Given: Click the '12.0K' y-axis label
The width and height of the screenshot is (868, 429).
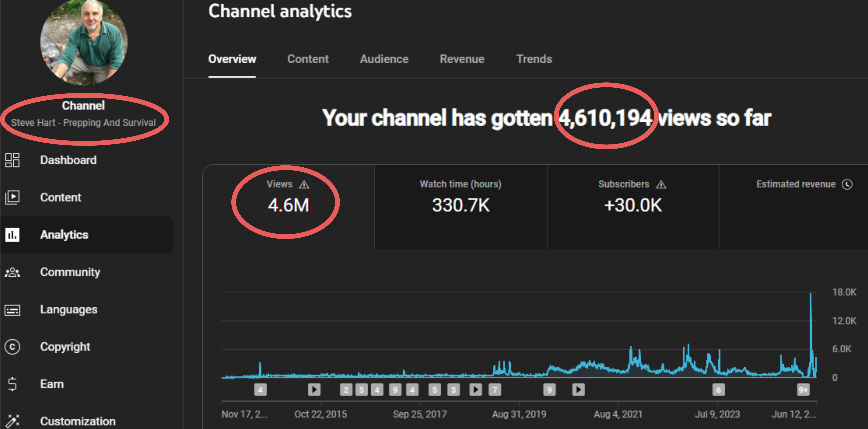Looking at the screenshot, I should pos(844,321).
